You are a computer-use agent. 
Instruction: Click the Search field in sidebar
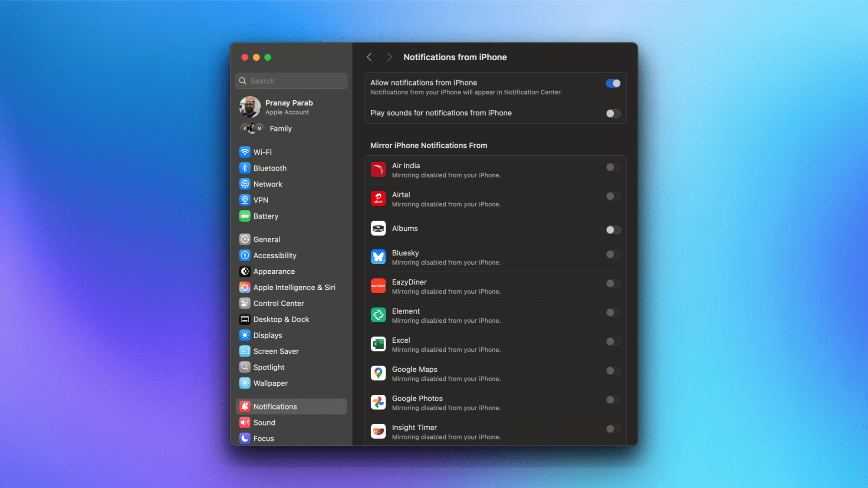(291, 81)
